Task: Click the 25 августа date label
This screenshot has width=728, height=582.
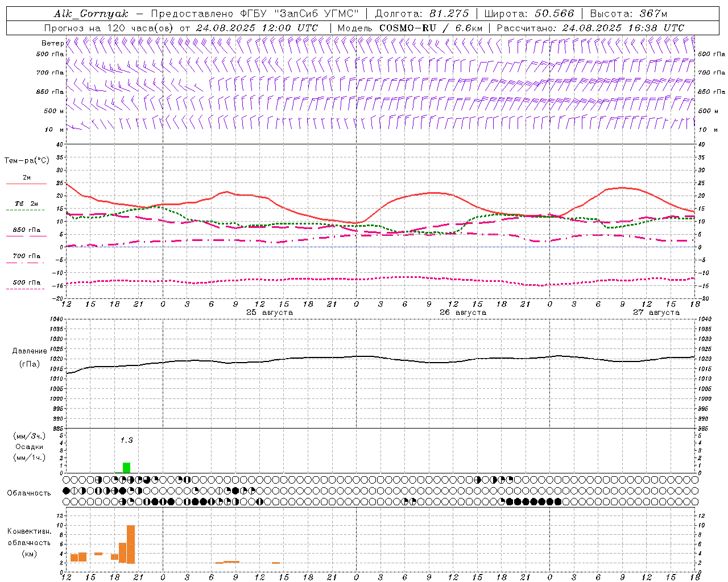Action: [270, 313]
